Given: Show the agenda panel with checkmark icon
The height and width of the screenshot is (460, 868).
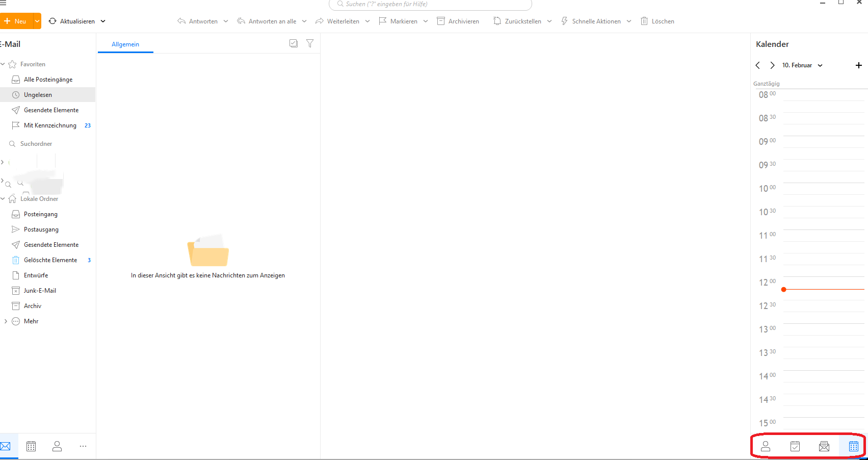Looking at the screenshot, I should [x=795, y=447].
